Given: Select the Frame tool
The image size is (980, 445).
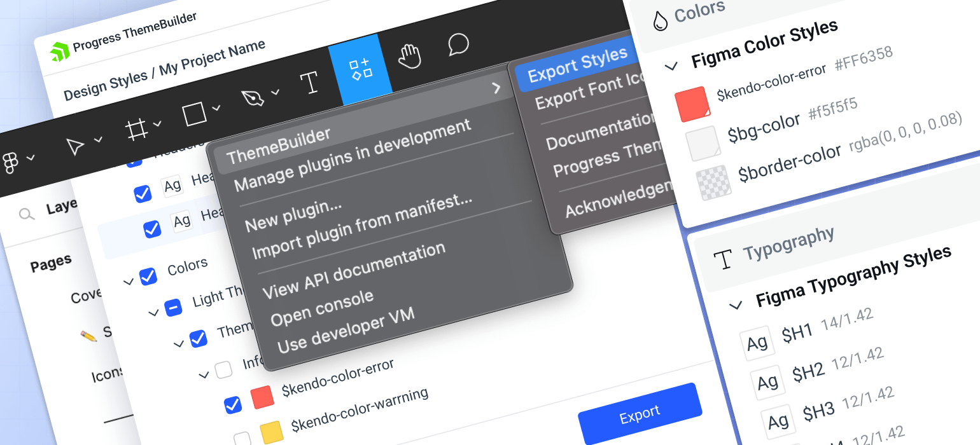Looking at the screenshot, I should (135, 130).
